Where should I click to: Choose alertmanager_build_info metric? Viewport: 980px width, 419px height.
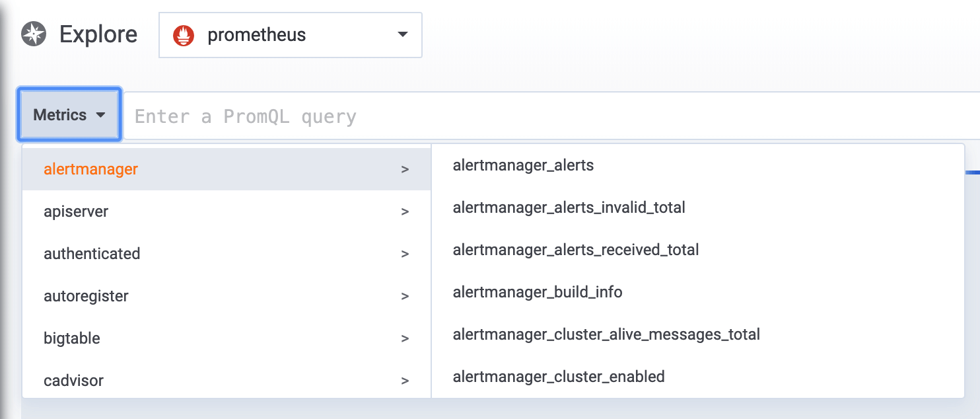point(538,292)
